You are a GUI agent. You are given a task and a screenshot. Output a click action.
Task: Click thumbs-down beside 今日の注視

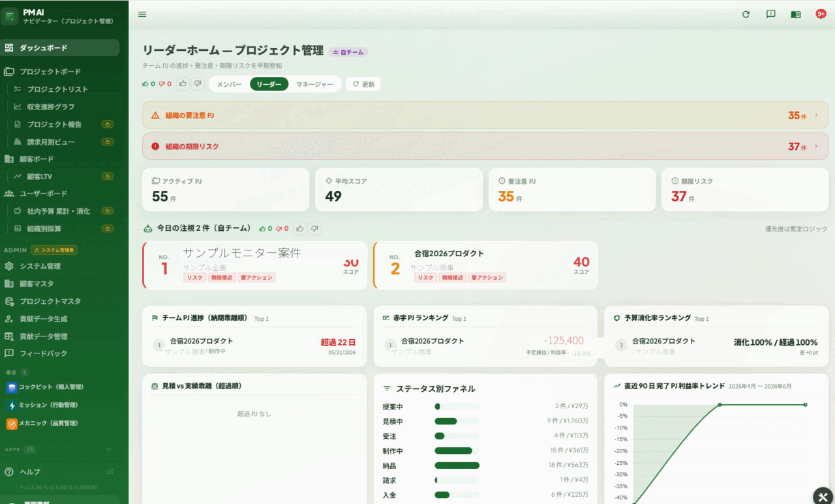click(x=314, y=228)
